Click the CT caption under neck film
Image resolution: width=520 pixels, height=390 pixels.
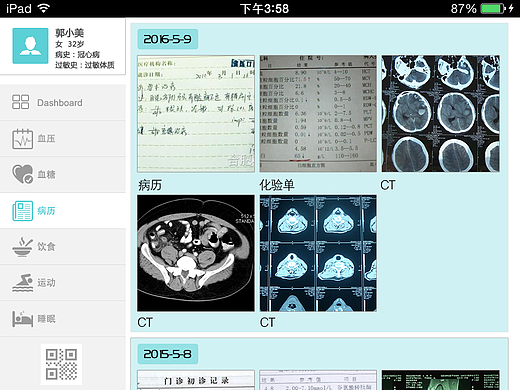pyautogui.click(x=267, y=322)
